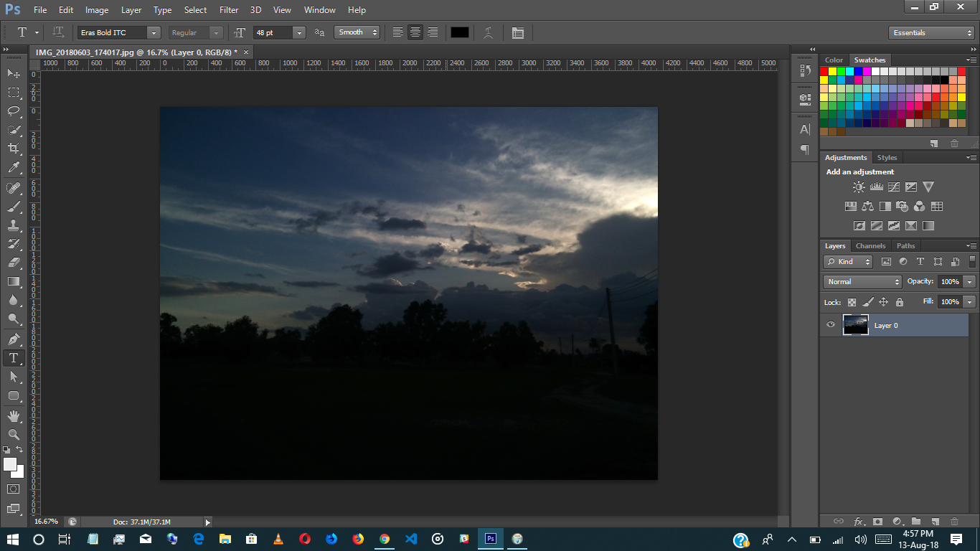Add a Curves adjustment from the Adjustments panel

click(894, 187)
